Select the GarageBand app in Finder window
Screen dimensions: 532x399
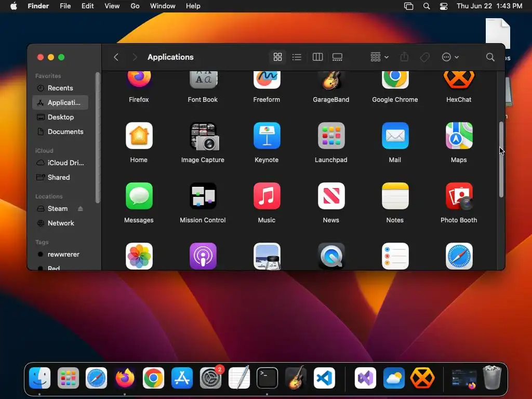[331, 79]
